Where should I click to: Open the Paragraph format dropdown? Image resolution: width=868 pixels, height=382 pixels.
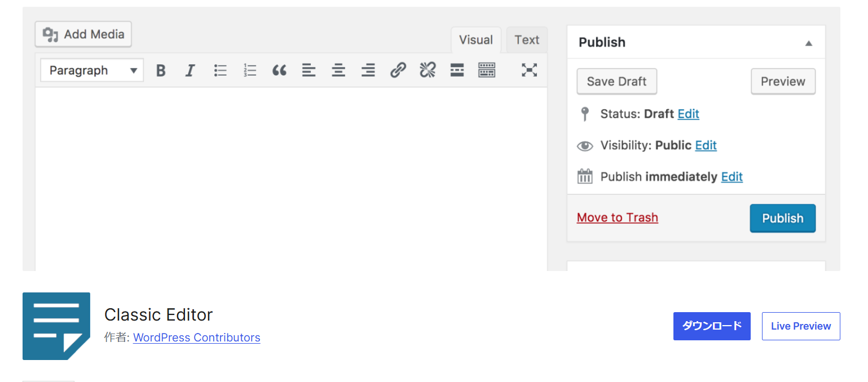coord(92,70)
